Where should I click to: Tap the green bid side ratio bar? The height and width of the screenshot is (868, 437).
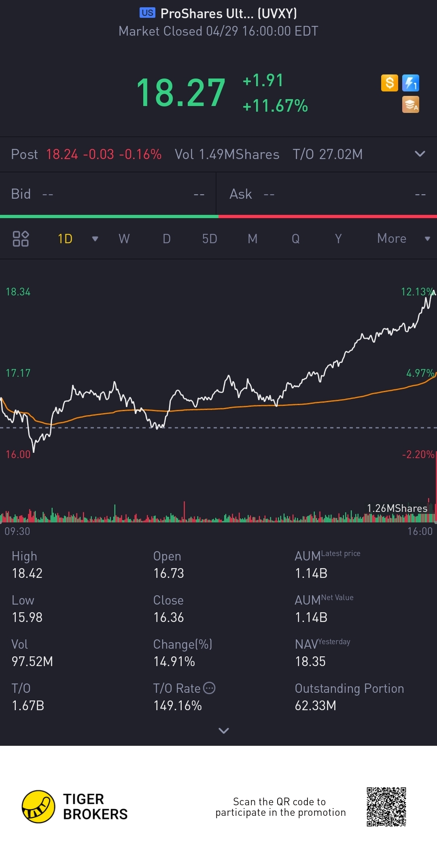[x=109, y=216]
